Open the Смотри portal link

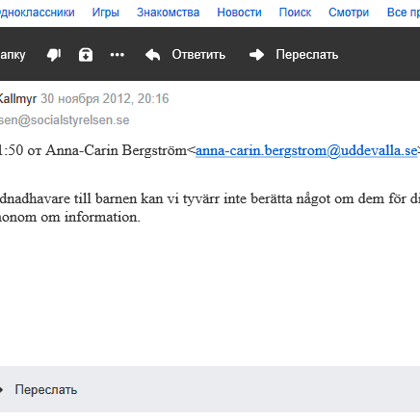[x=349, y=12]
